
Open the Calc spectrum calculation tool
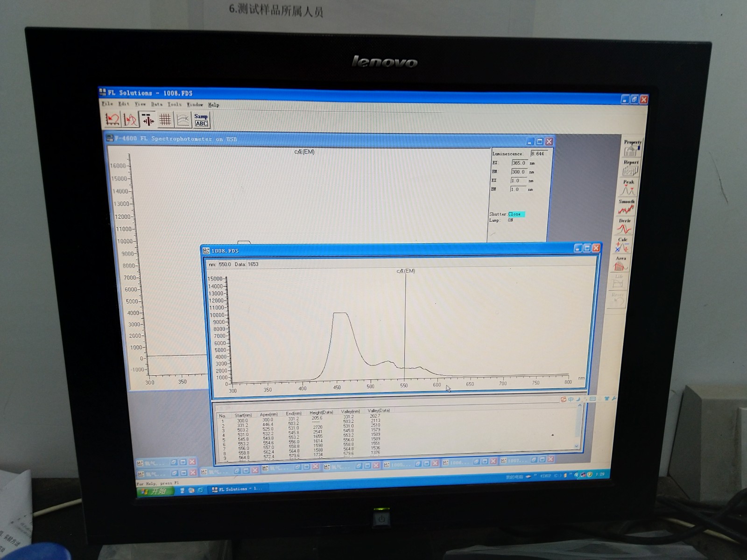(x=623, y=245)
